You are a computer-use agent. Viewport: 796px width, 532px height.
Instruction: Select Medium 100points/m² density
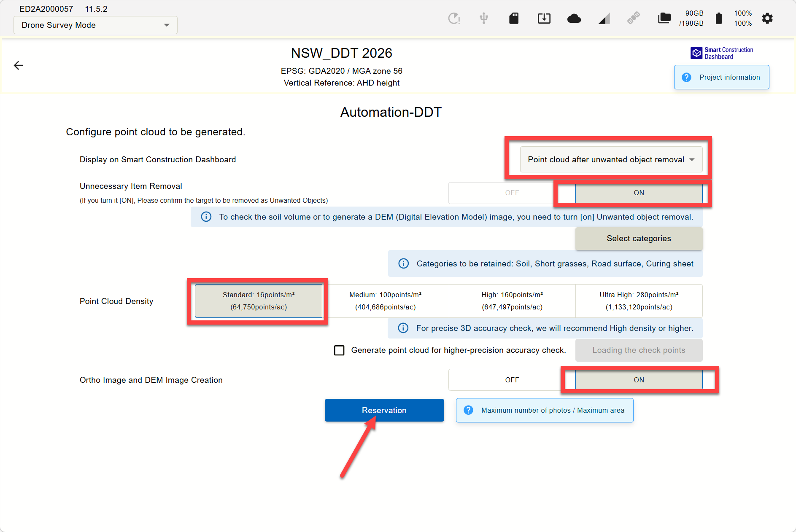click(385, 301)
